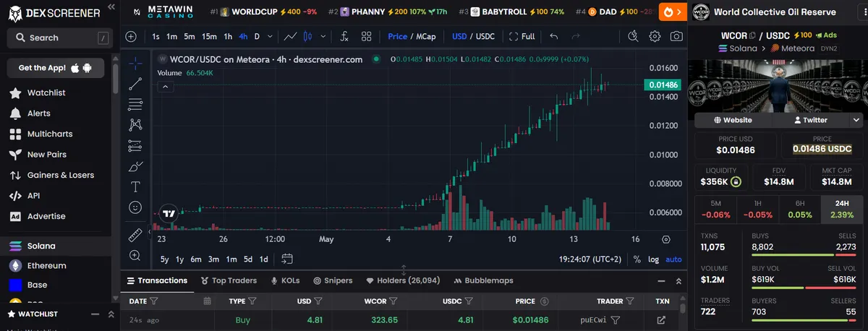The width and height of the screenshot is (868, 331).
Task: Undo the last chart action
Action: pyautogui.click(x=554, y=36)
